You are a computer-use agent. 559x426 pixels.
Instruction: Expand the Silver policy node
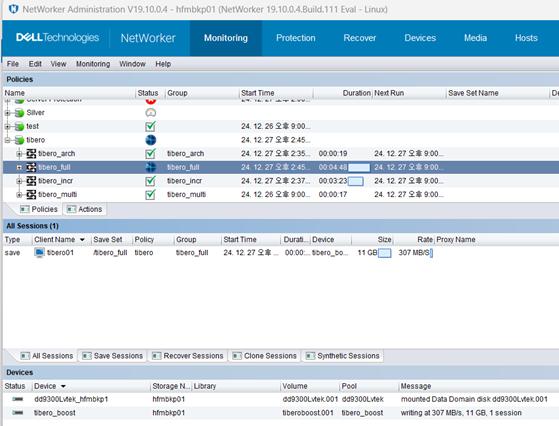coord(7,113)
